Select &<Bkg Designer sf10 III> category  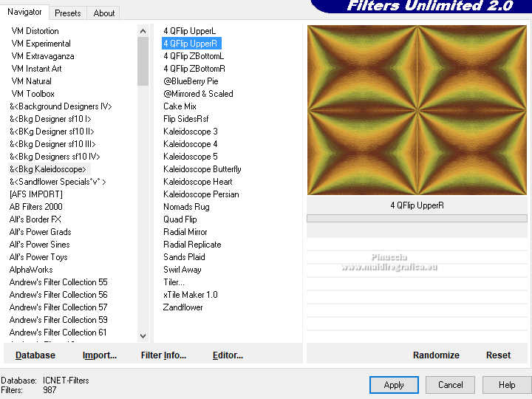(52, 144)
